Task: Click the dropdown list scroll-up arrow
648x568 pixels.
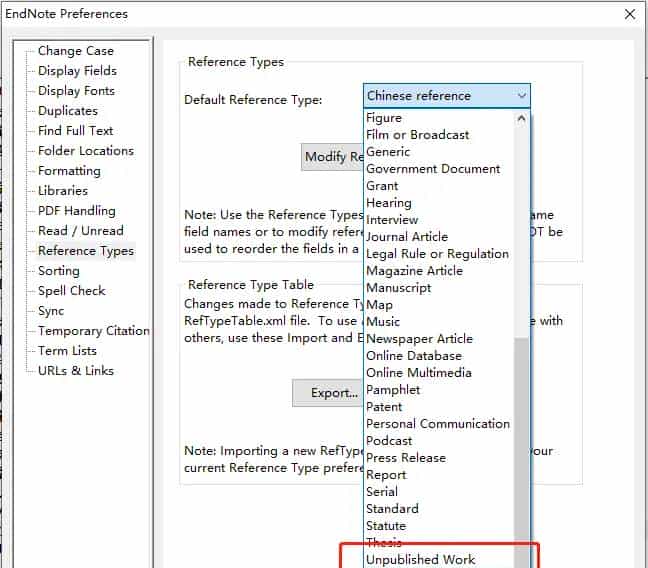Action: [522, 119]
